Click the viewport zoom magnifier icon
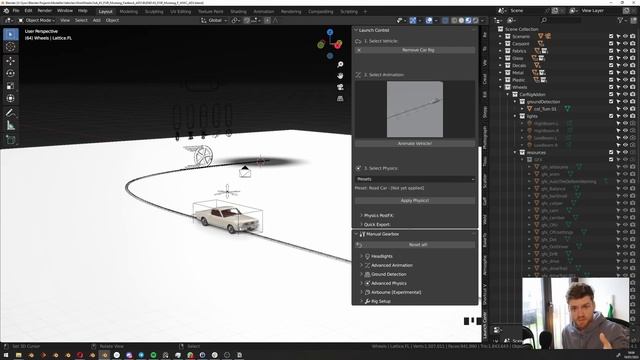 coord(340,64)
